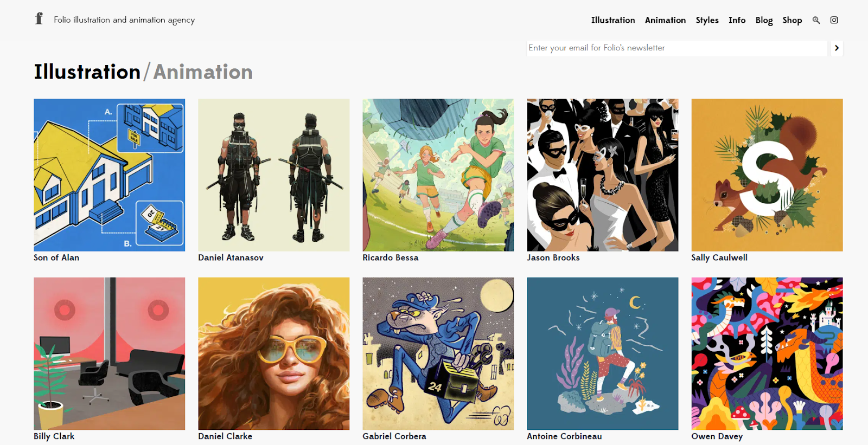Open Sally Caulwell's squirrel letter S artwork
The image size is (868, 445).
(767, 175)
